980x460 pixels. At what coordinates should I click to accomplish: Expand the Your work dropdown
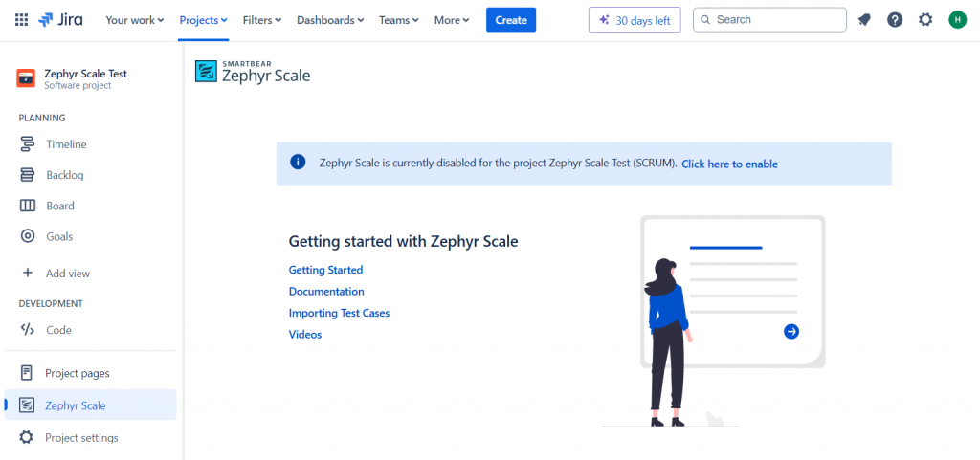pos(134,20)
